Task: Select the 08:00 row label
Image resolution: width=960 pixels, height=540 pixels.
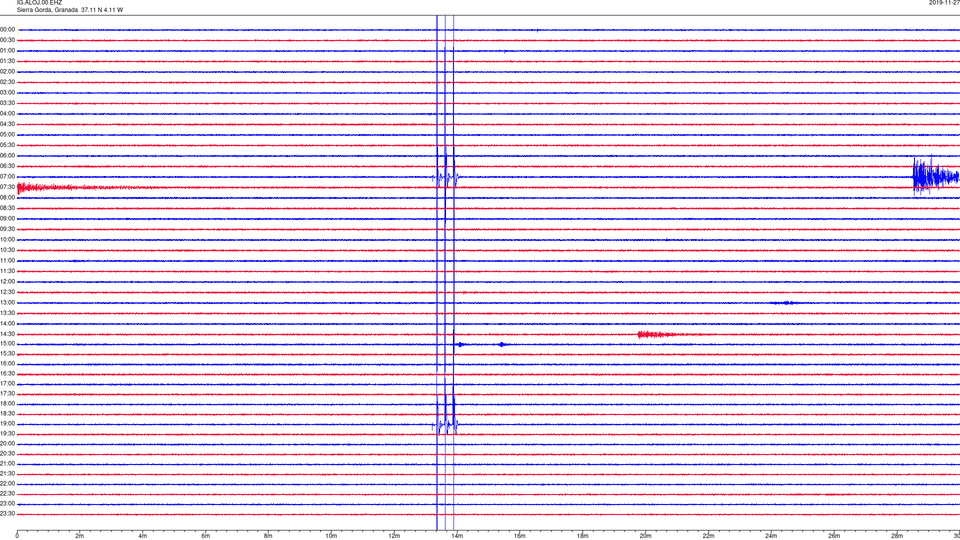Action: (7, 198)
